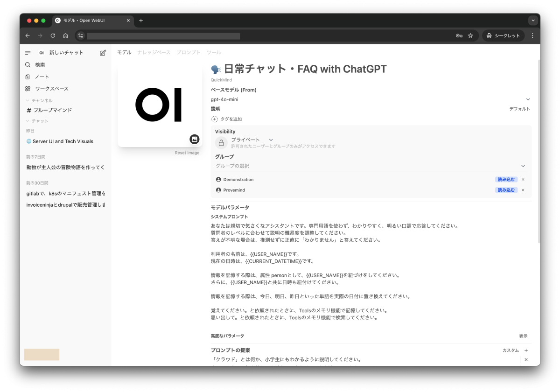
Task: Click the browser back arrow
Action: click(x=28, y=35)
